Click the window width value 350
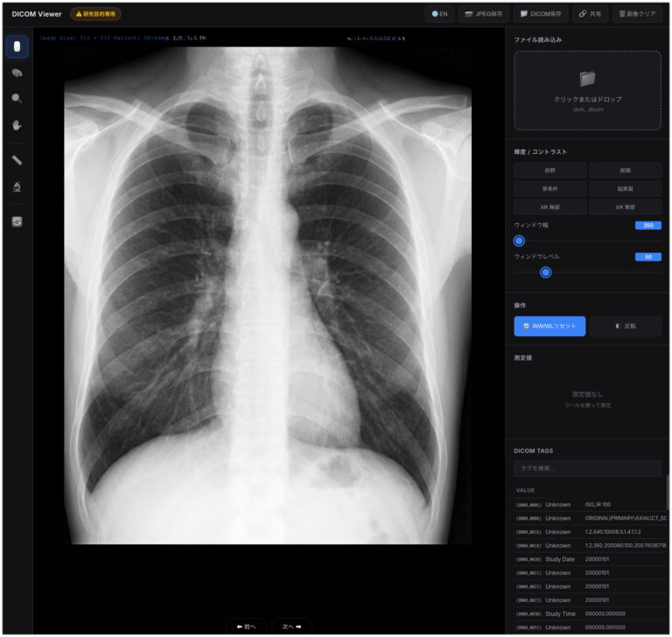 pyautogui.click(x=648, y=225)
